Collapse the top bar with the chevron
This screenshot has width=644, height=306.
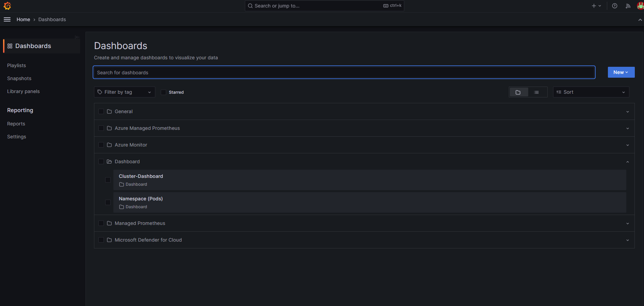pos(640,20)
